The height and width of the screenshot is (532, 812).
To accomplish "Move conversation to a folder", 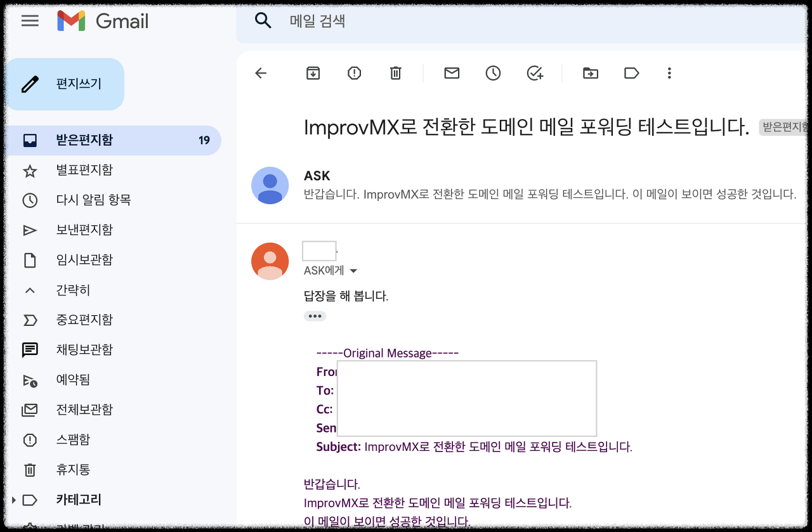I will (x=591, y=73).
